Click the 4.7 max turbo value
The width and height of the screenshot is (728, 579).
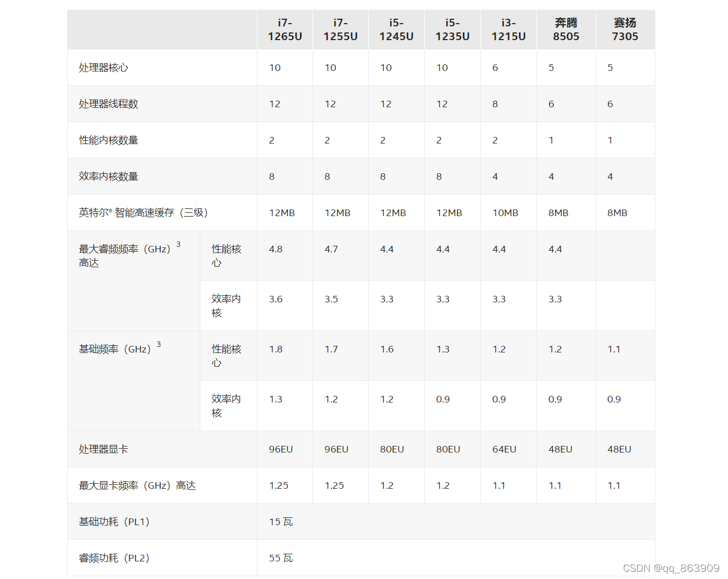point(331,249)
